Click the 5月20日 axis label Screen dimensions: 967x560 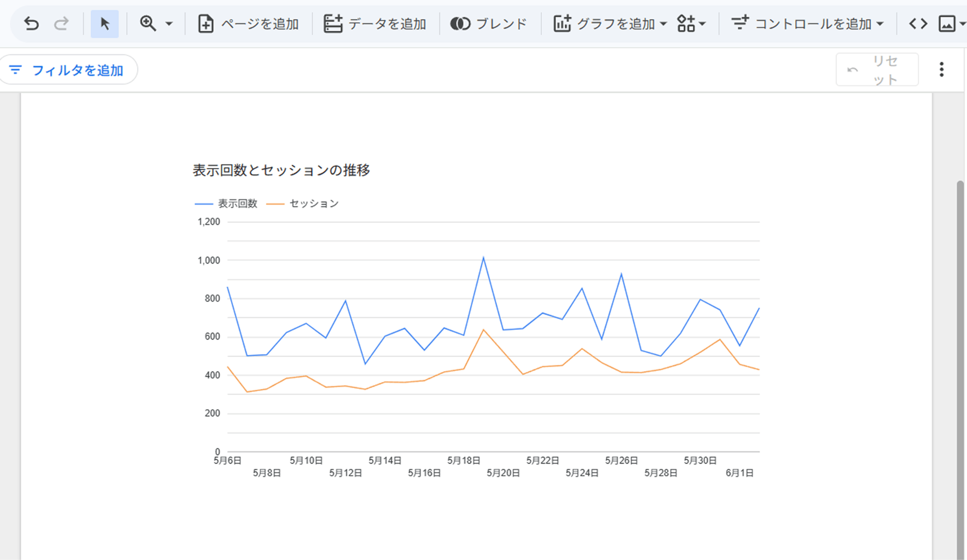click(x=503, y=473)
